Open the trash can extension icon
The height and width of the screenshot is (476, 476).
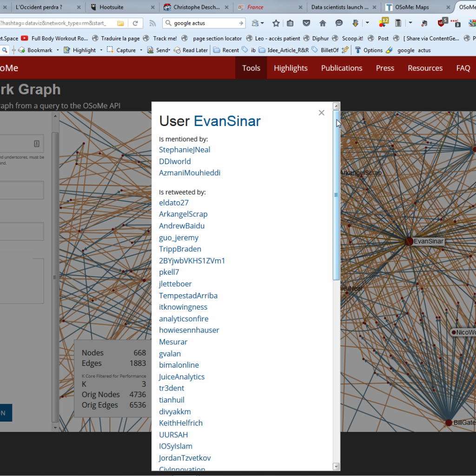398,23
